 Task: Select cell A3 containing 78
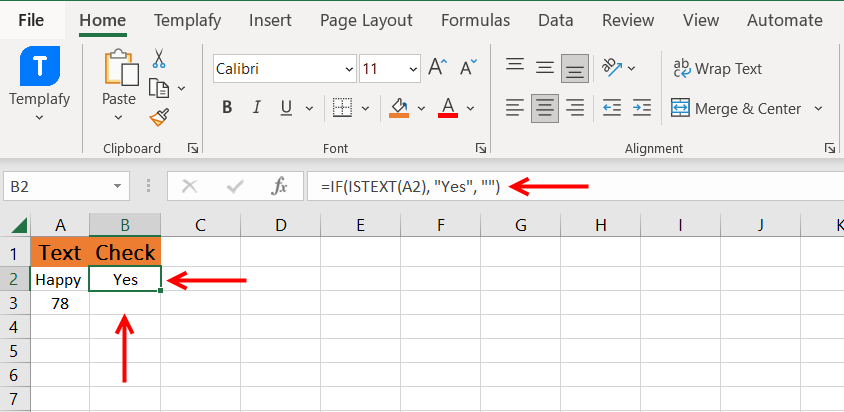(x=60, y=303)
